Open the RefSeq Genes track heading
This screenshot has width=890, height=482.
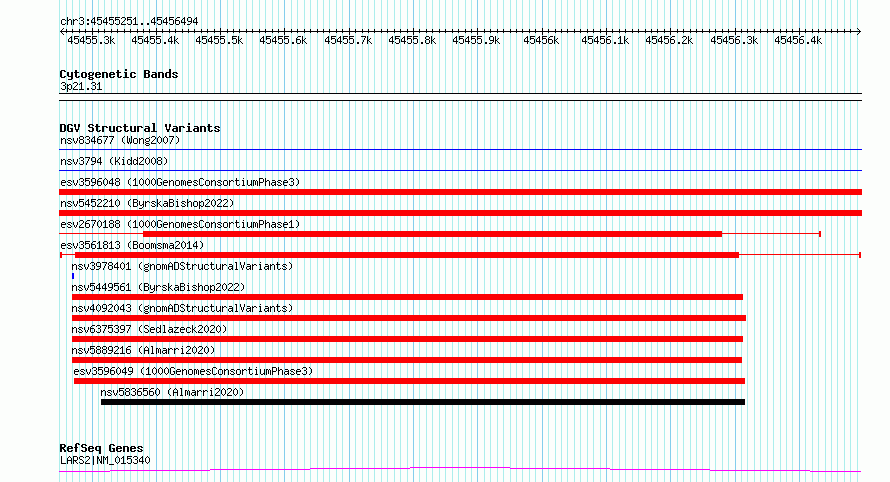pos(101,448)
